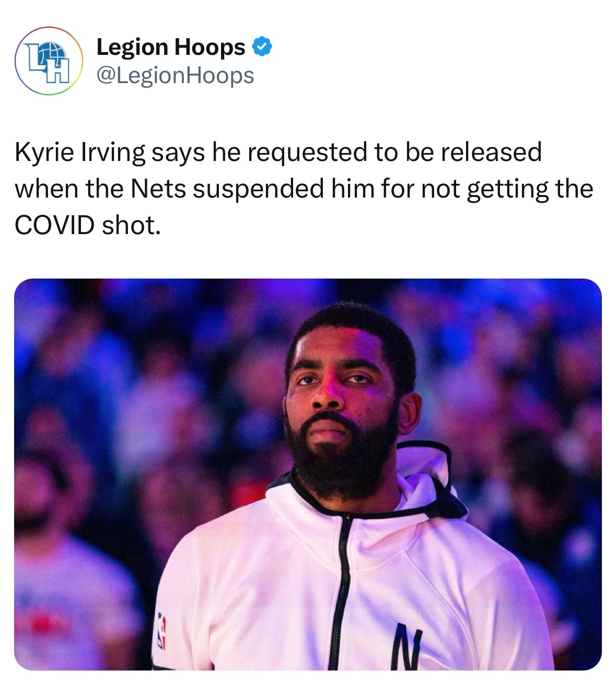This screenshot has width=616, height=693.
Task: Click the name Kyrie Irving in tweet
Action: 79,153
